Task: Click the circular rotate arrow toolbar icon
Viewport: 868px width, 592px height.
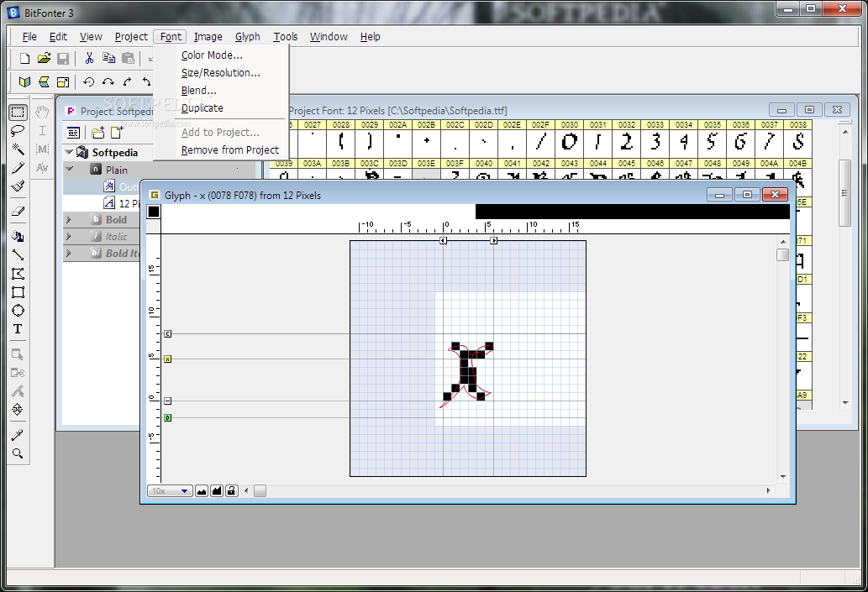Action: coord(88,82)
